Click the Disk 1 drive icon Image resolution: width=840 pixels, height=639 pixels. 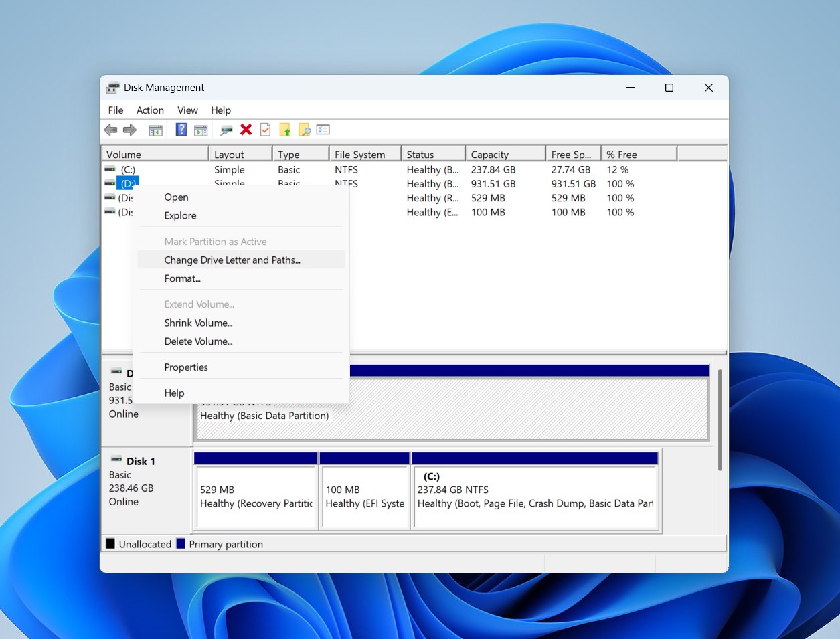(116, 460)
